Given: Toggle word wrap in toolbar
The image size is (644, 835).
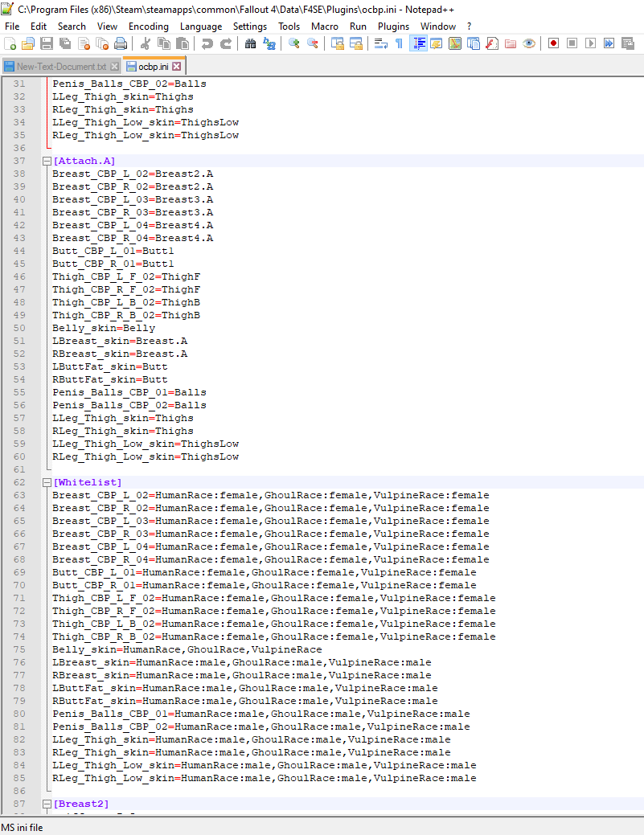Looking at the screenshot, I should click(380, 43).
